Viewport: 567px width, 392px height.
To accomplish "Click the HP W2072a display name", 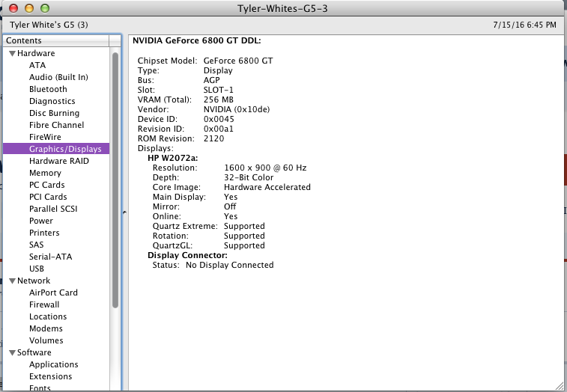I will [173, 159].
